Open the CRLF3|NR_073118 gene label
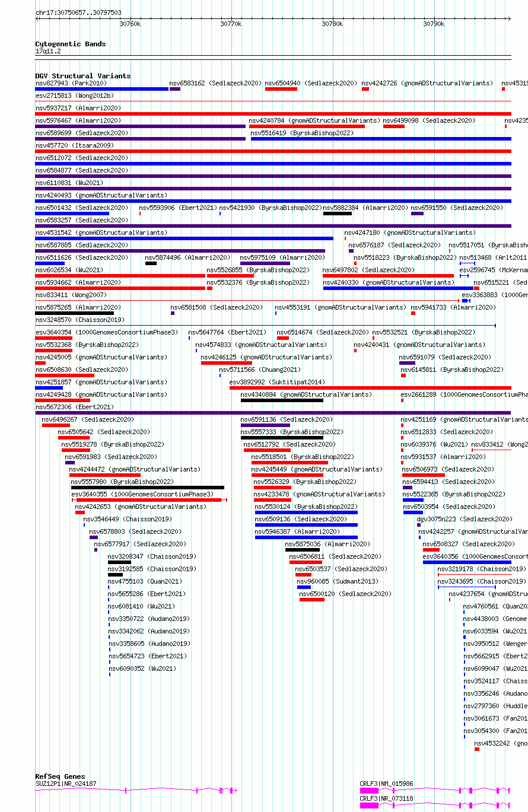The height and width of the screenshot is (812, 528). click(387, 798)
